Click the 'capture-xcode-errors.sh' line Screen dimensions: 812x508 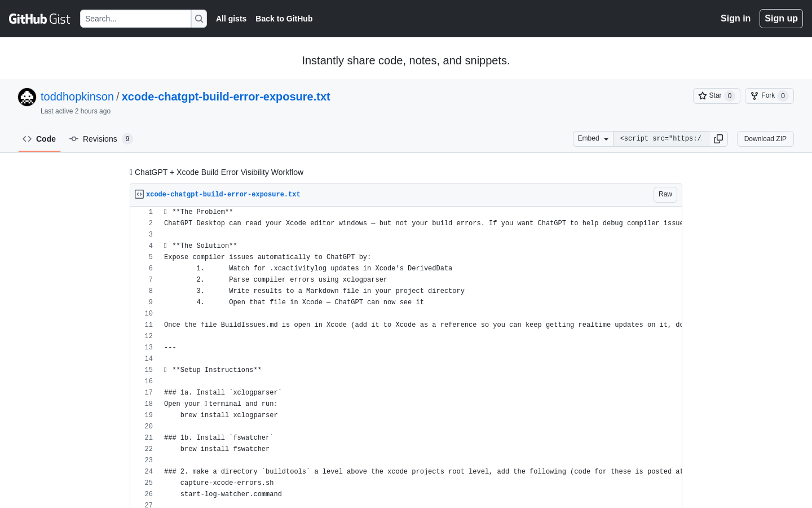[x=227, y=483]
